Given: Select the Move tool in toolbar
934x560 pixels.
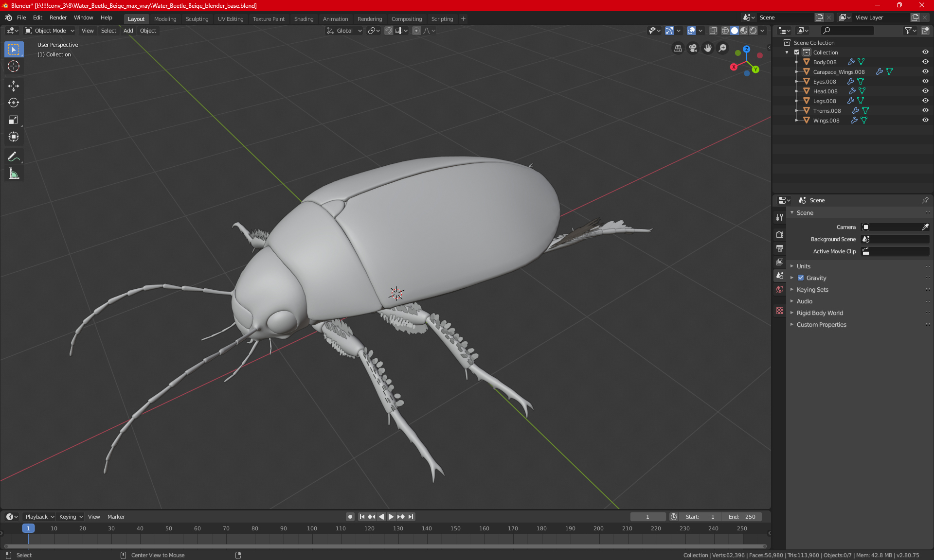Looking at the screenshot, I should [14, 86].
